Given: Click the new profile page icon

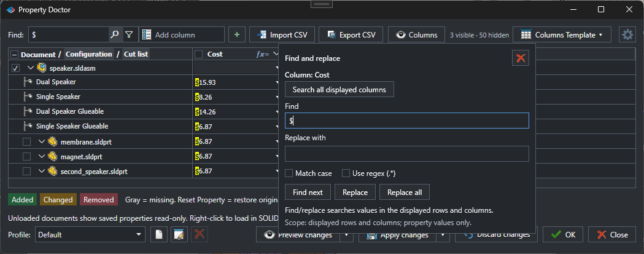Looking at the screenshot, I should pos(159,235).
